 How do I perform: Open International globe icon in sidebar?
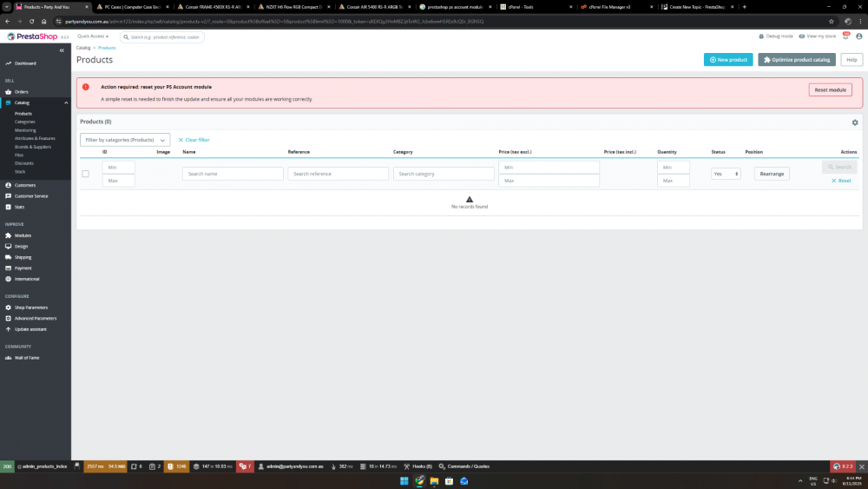9,279
